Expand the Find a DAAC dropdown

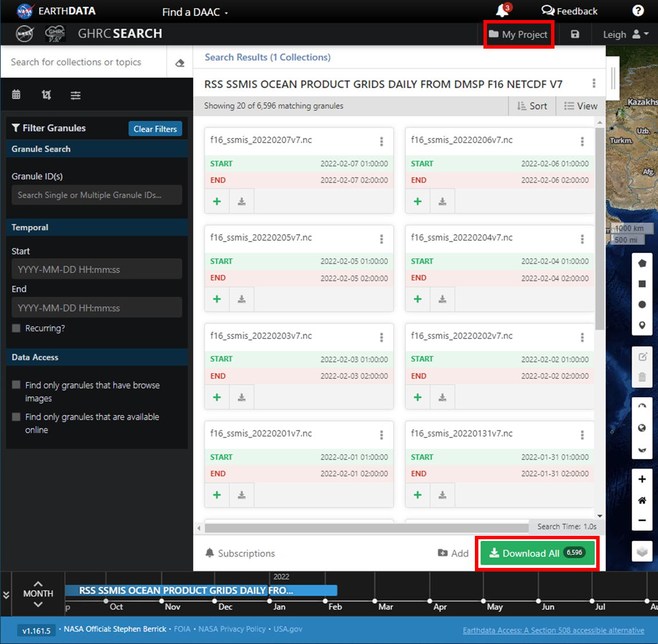tap(195, 12)
